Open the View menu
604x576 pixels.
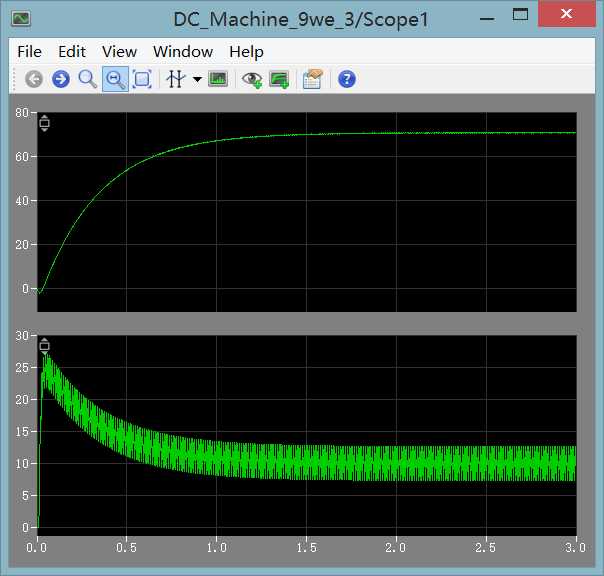coord(119,52)
